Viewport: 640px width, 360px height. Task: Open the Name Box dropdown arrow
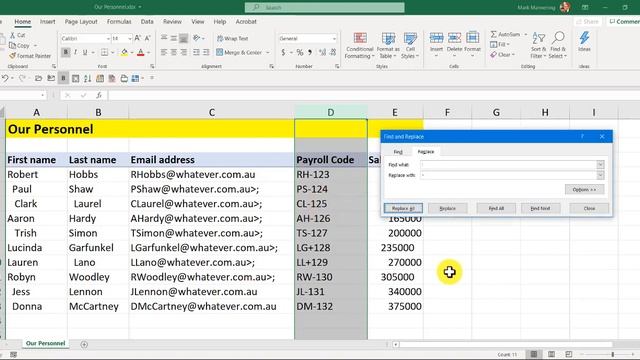tap(42, 95)
